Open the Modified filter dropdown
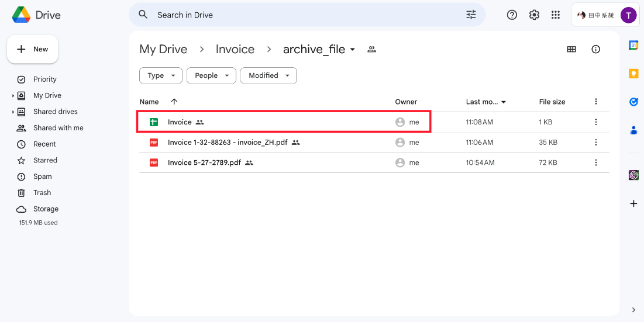The height and width of the screenshot is (322, 644). [x=268, y=75]
